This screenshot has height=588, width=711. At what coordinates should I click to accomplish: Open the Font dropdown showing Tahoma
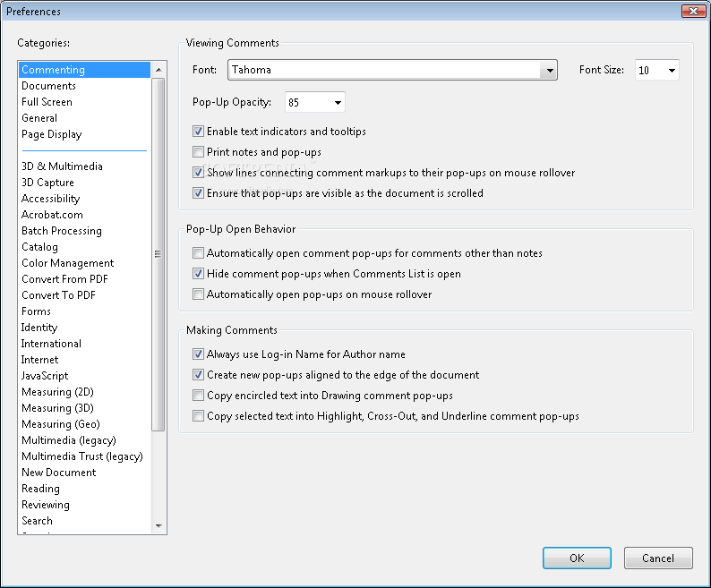[392, 70]
